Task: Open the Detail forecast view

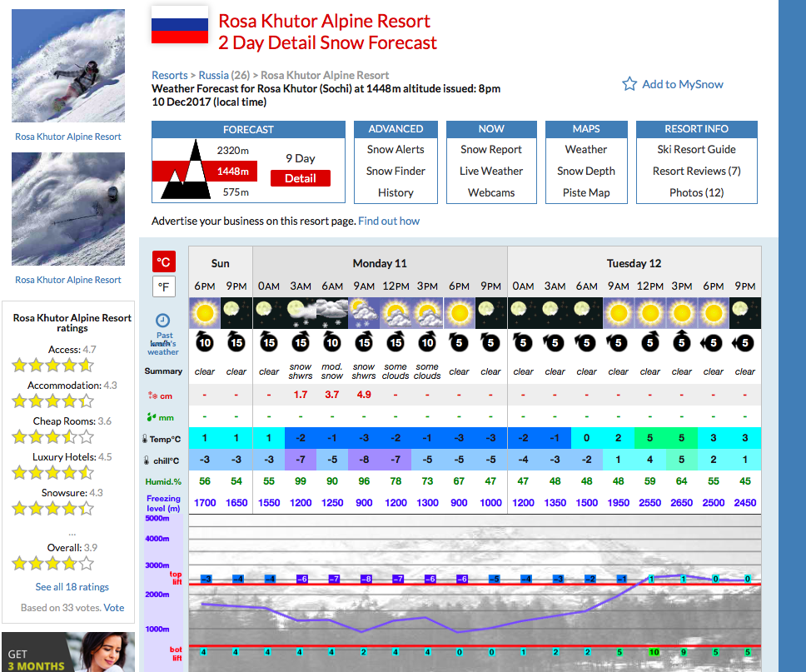Action: (x=301, y=178)
